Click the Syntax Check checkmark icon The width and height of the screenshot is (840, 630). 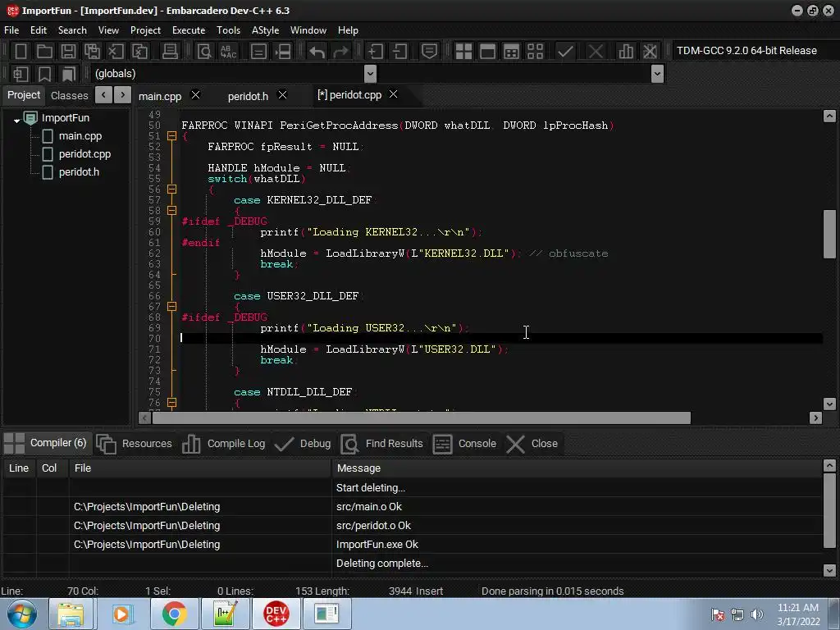click(565, 52)
